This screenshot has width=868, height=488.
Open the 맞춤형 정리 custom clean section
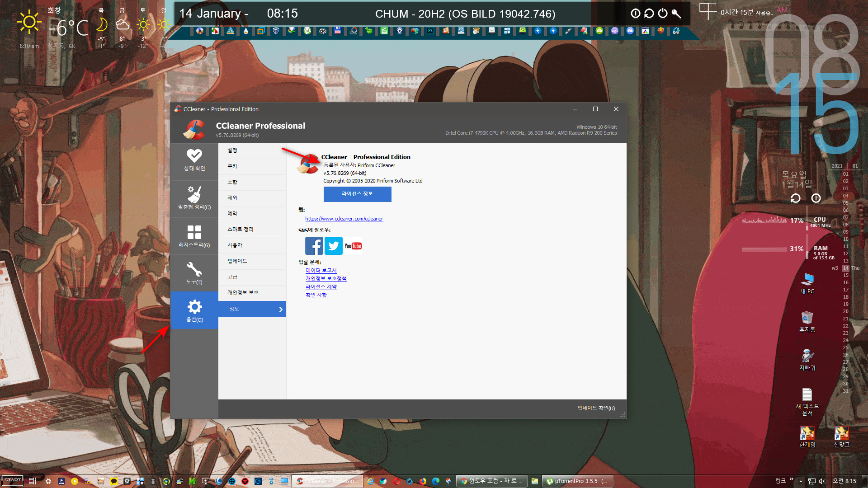pos(194,199)
